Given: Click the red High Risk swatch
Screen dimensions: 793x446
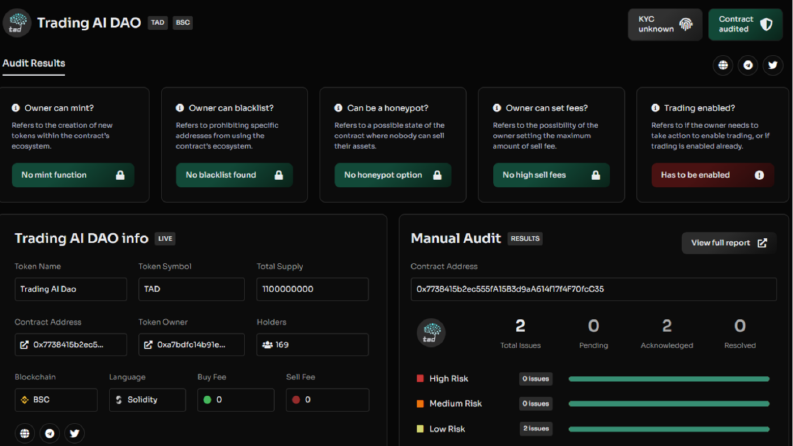Looking at the screenshot, I should (x=420, y=378).
